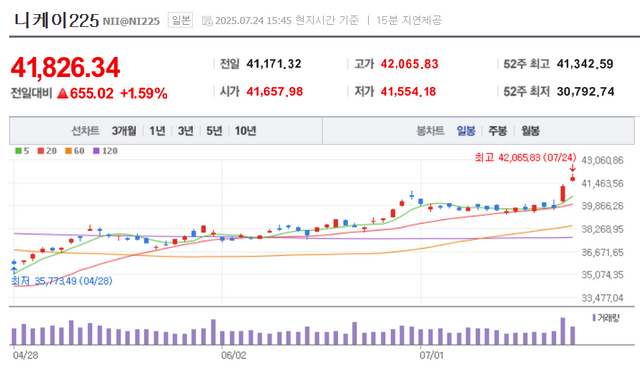The width and height of the screenshot is (640, 370).
Task: Click the 15분 지연제공 delay notice
Action: pyautogui.click(x=409, y=20)
